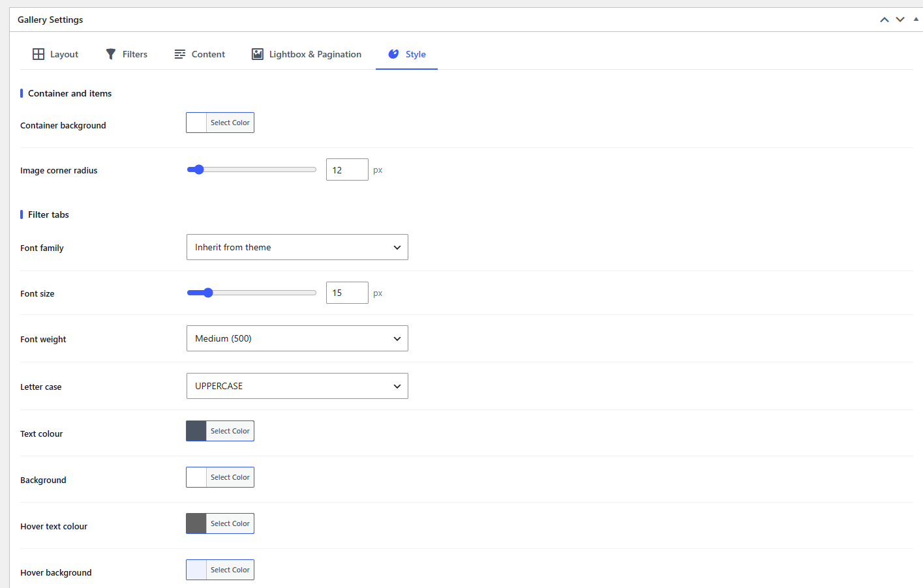Switch to the Filters tab
923x588 pixels.
click(127, 54)
